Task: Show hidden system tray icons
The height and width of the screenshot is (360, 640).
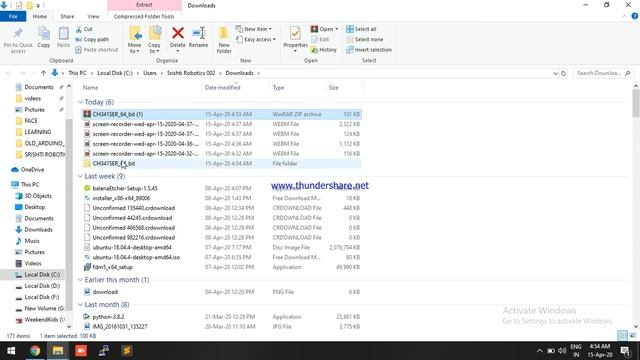Action: 540,351
